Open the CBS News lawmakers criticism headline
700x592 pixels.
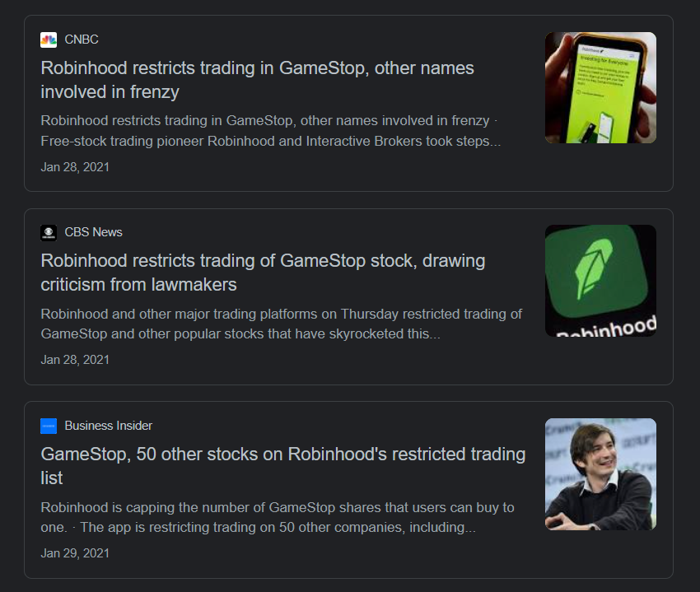(x=263, y=272)
